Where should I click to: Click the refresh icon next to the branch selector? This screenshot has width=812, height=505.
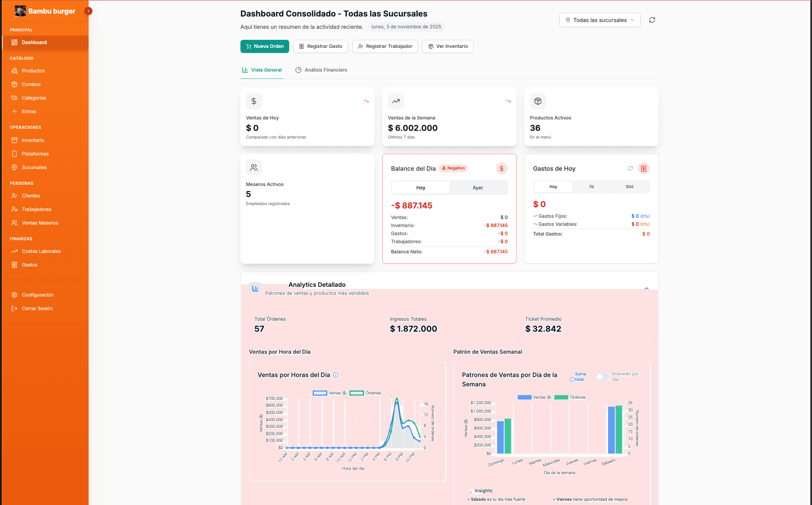click(652, 20)
